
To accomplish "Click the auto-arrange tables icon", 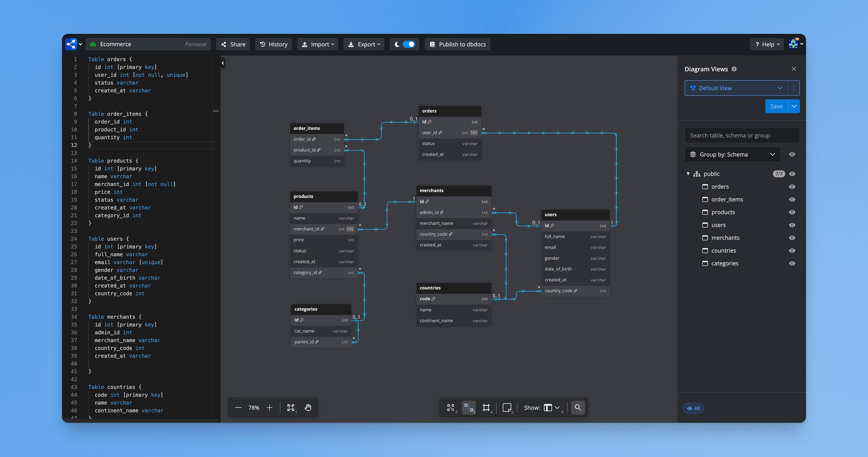I will click(x=451, y=408).
